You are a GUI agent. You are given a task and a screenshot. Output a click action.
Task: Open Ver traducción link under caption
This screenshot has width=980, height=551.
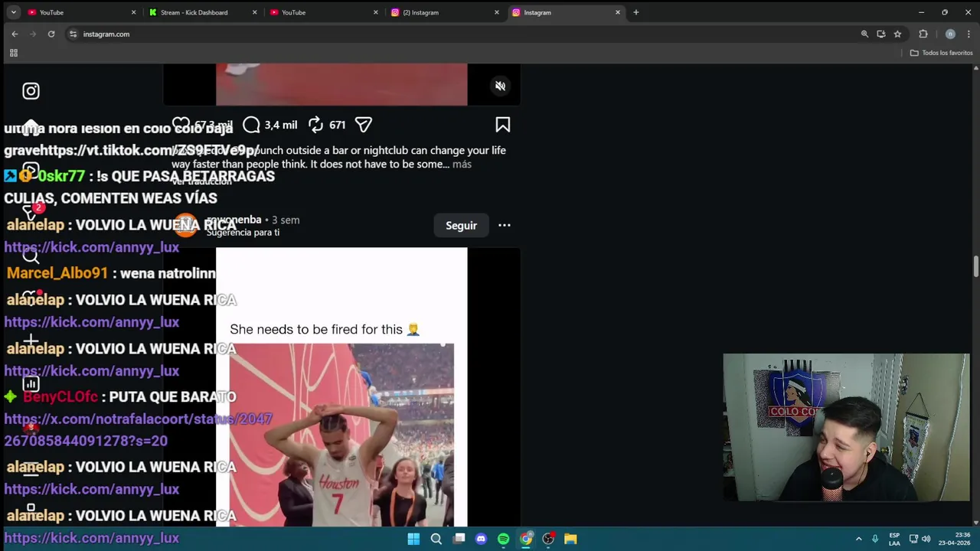[201, 181]
